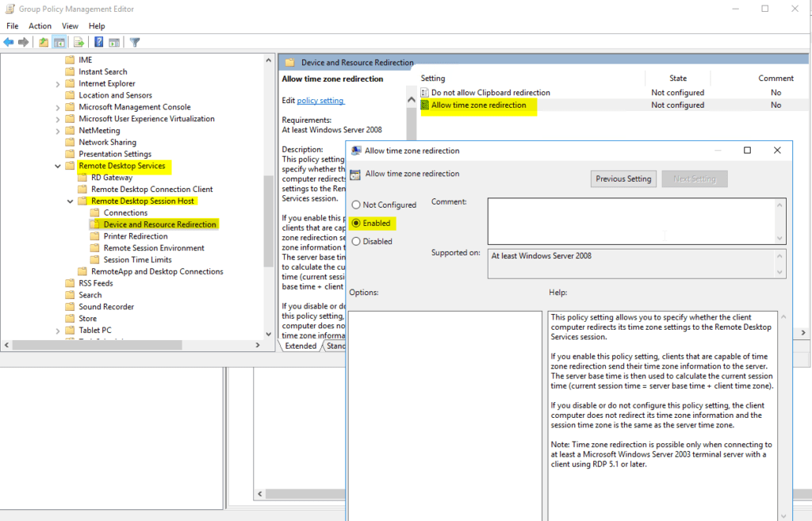
Task: Click the Up one level folder icon
Action: (x=43, y=41)
